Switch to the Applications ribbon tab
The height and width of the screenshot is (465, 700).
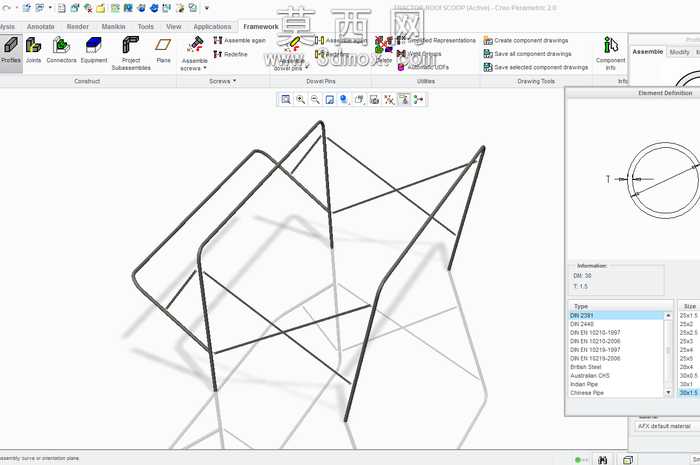[212, 27]
